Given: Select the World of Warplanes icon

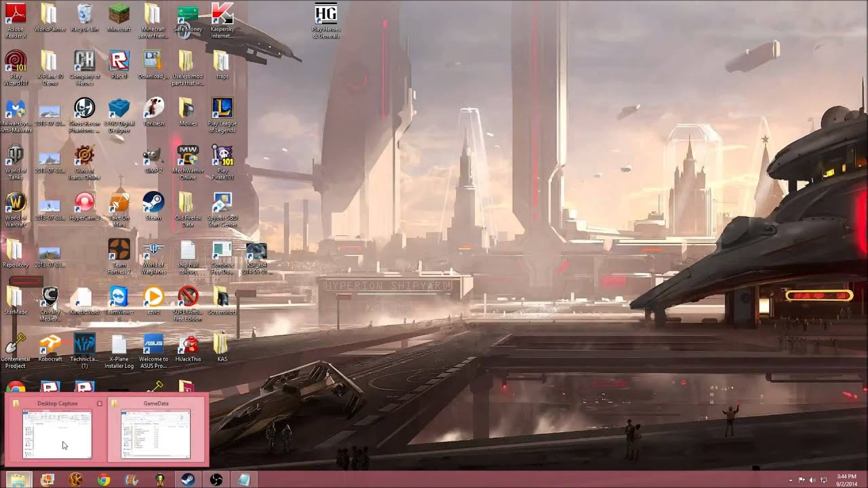Looking at the screenshot, I should pyautogui.click(x=153, y=257).
